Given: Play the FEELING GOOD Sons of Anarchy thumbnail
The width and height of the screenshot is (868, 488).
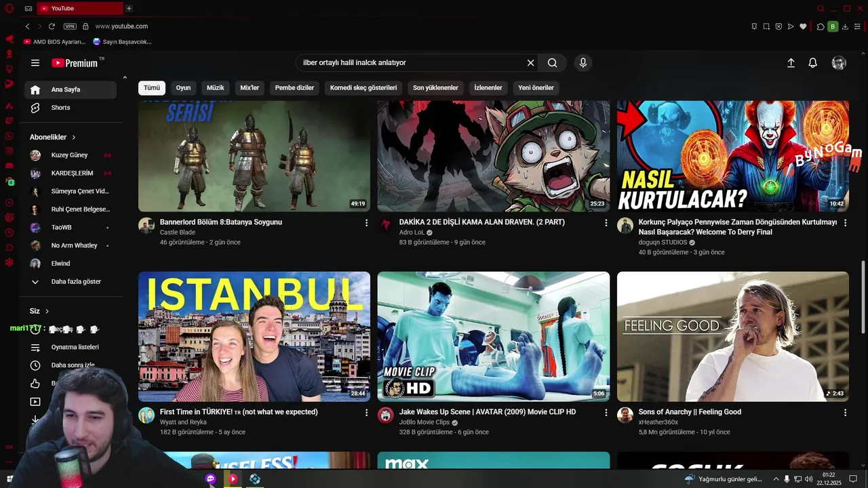Looking at the screenshot, I should (733, 337).
